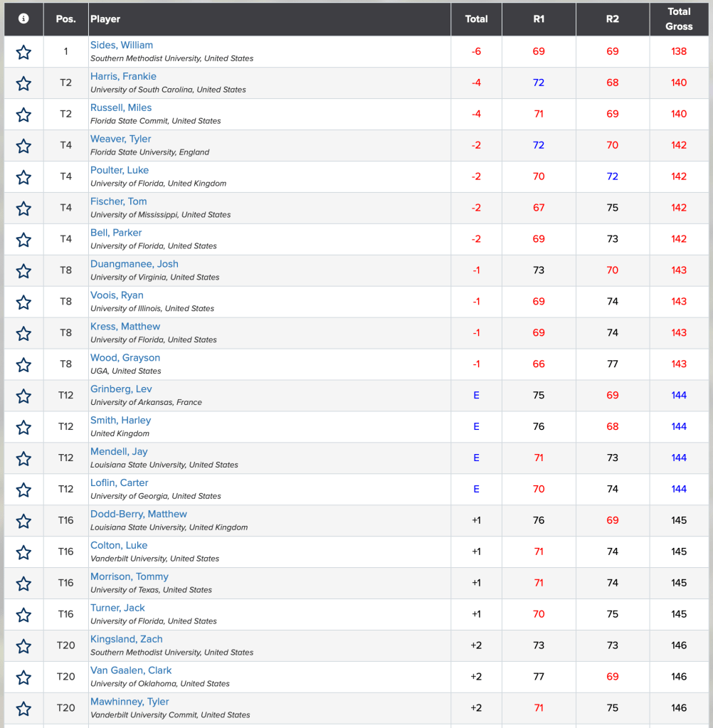713x728 pixels.
Task: Add Clark Van Gaalen to favorites star
Action: pos(23,677)
